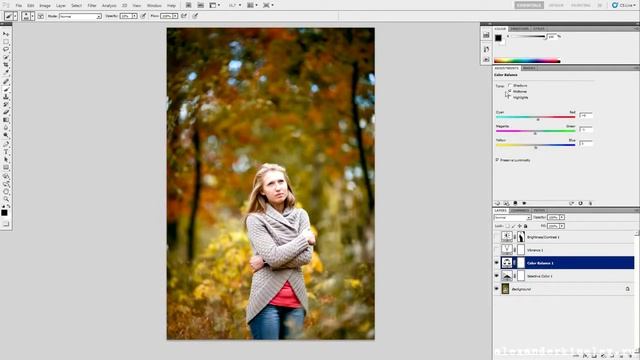Open the File menu

click(18, 6)
